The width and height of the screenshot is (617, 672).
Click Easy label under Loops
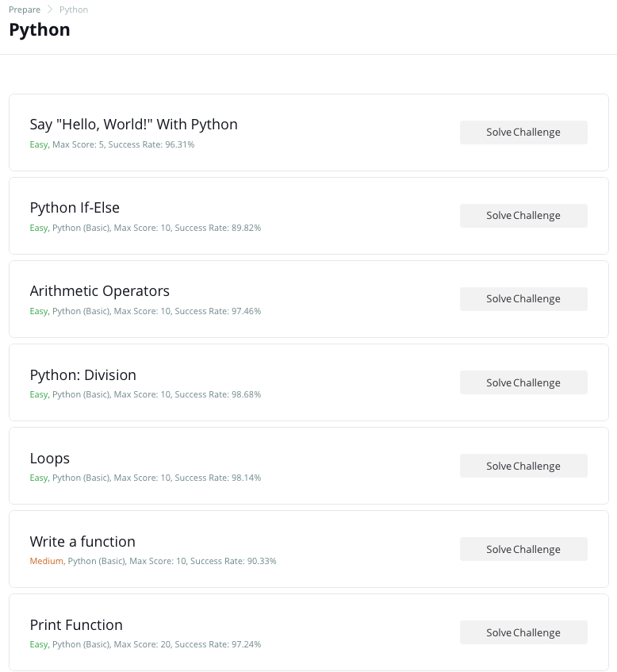point(38,478)
